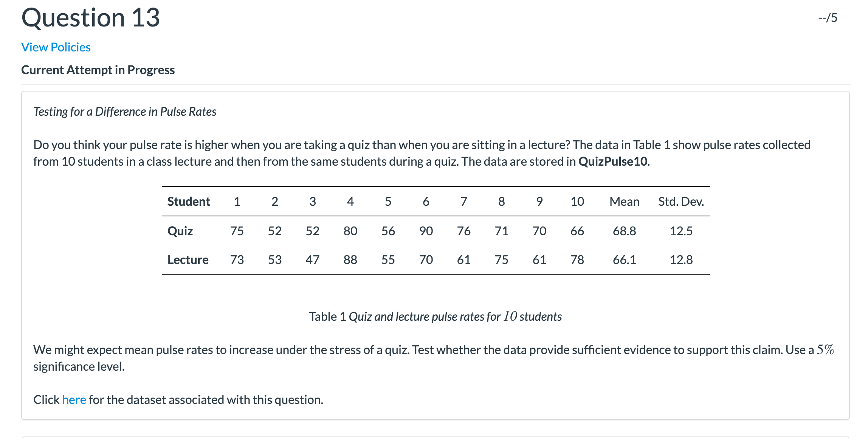Click the Quiz mean value 68.8
The height and width of the screenshot is (438, 868).
(x=625, y=231)
